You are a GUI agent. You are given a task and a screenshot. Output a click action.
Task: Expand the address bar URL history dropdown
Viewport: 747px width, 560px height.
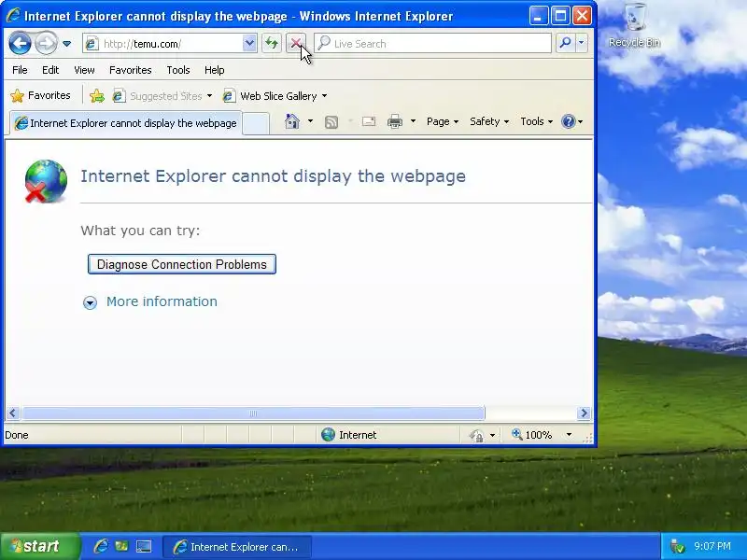[x=249, y=44]
